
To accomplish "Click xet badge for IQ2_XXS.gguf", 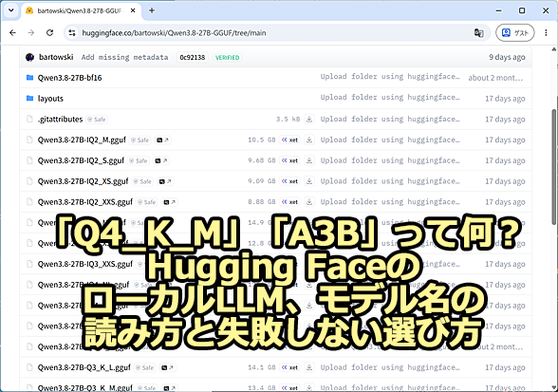I will [x=289, y=202].
